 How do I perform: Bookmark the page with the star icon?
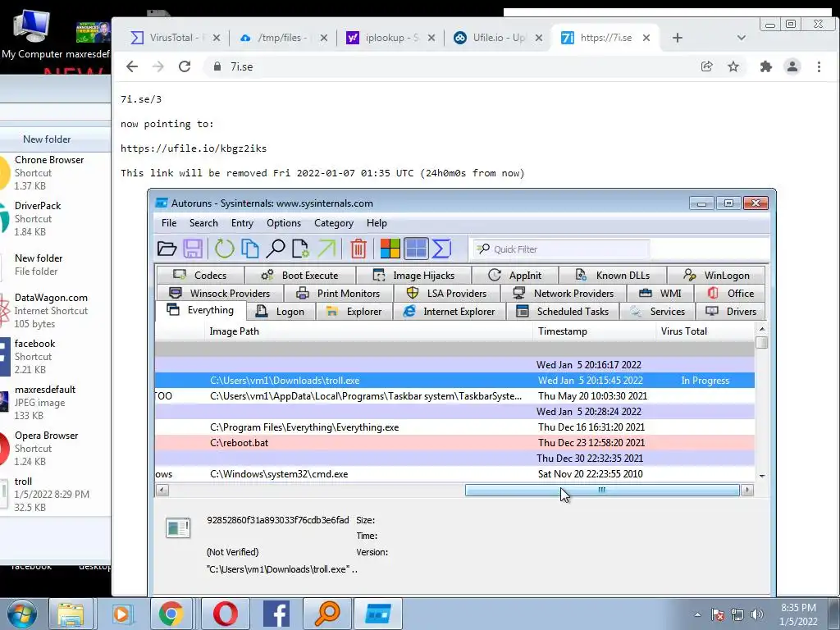point(733,66)
